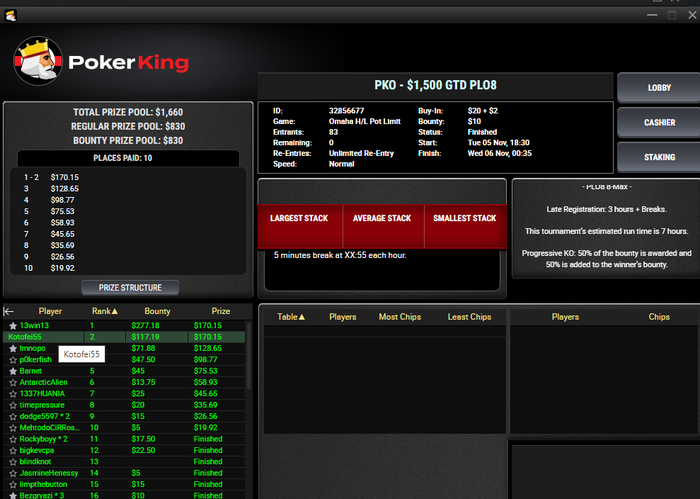Click the app icon in the title bar
Image resolution: width=700 pixels, height=499 pixels.
coord(10,16)
